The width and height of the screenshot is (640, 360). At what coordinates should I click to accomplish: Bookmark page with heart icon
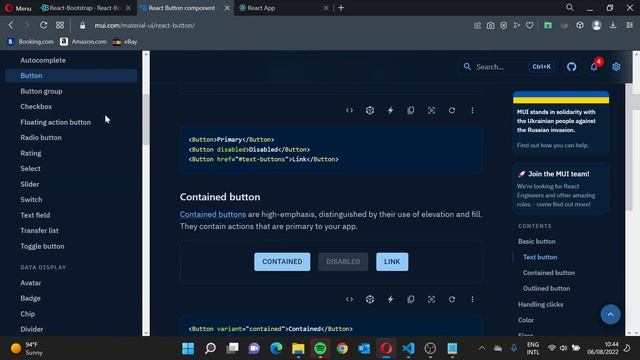tap(529, 25)
